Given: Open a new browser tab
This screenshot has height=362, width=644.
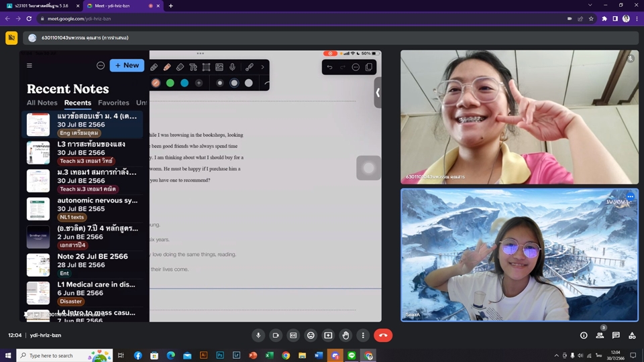Looking at the screenshot, I should [x=171, y=6].
